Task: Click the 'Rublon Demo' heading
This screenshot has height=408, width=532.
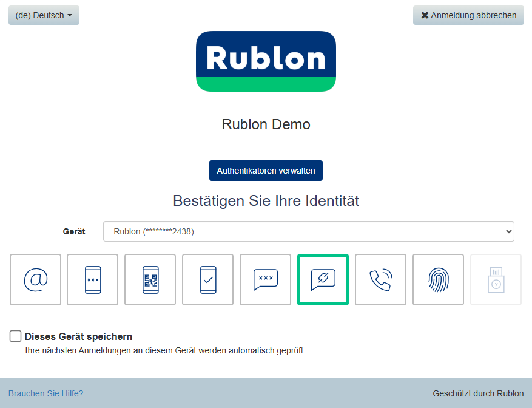Action: click(x=266, y=124)
